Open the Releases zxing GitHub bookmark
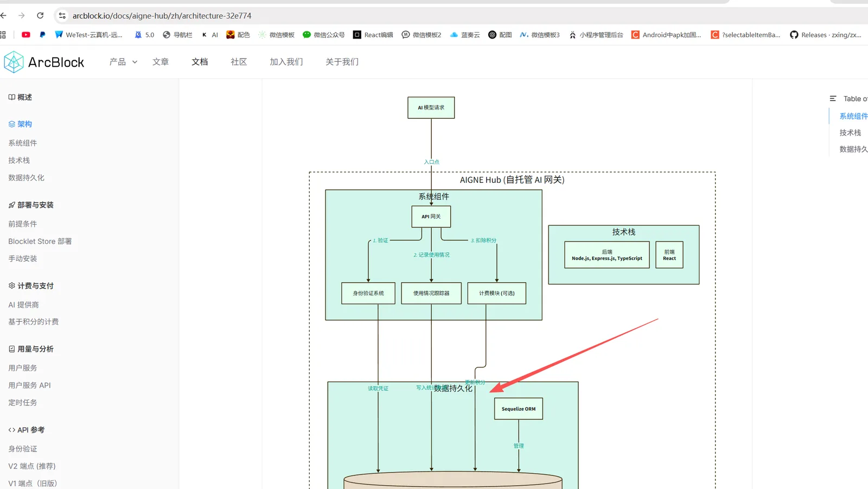This screenshot has height=489, width=868. tap(825, 35)
